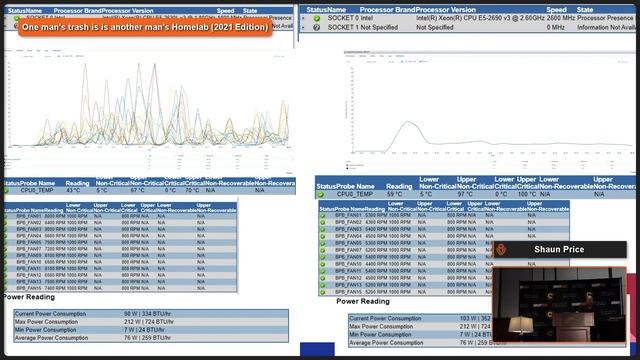Click '212 W | 724 BTU/hr' max power value on left
Image resolution: width=640 pixels, height=360 pixels.
[149, 322]
